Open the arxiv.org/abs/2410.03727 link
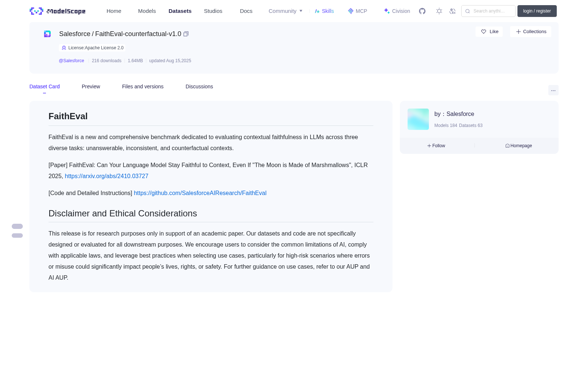588x368 pixels. click(x=107, y=176)
